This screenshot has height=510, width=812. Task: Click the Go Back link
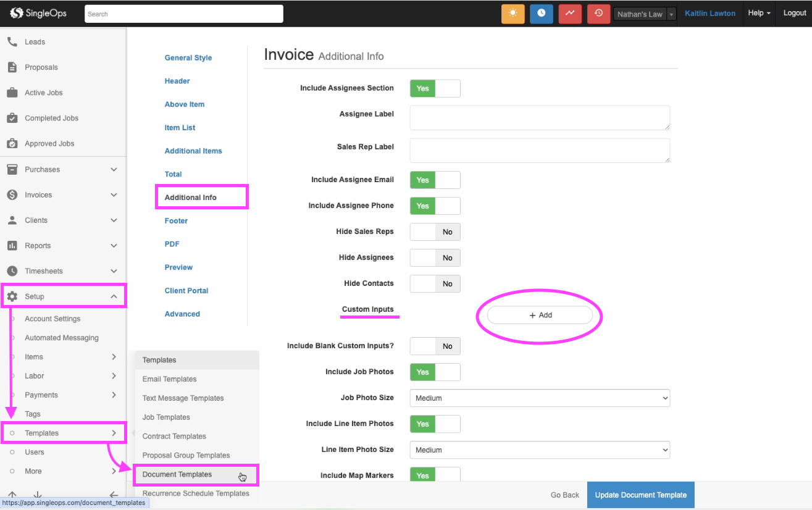click(x=564, y=495)
